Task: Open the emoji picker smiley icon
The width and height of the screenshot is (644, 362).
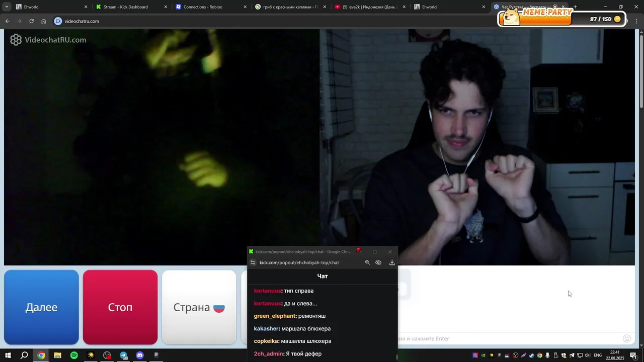Action: click(627, 338)
